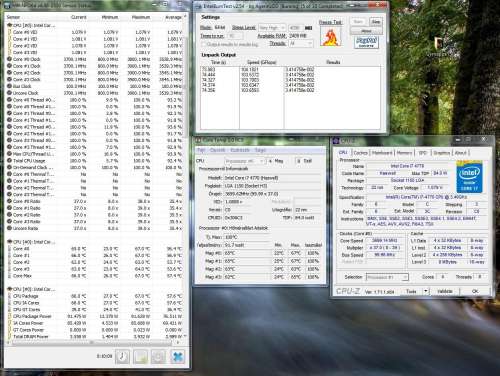Screen dimensions: 500x376
Task: Collapse the CPU group above Core #0 VID
Action: click(x=9, y=25)
